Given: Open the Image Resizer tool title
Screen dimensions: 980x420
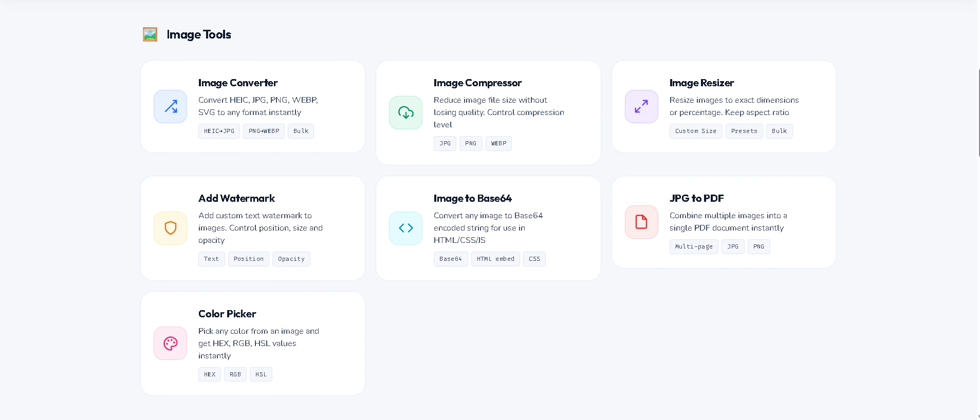Looking at the screenshot, I should (701, 83).
